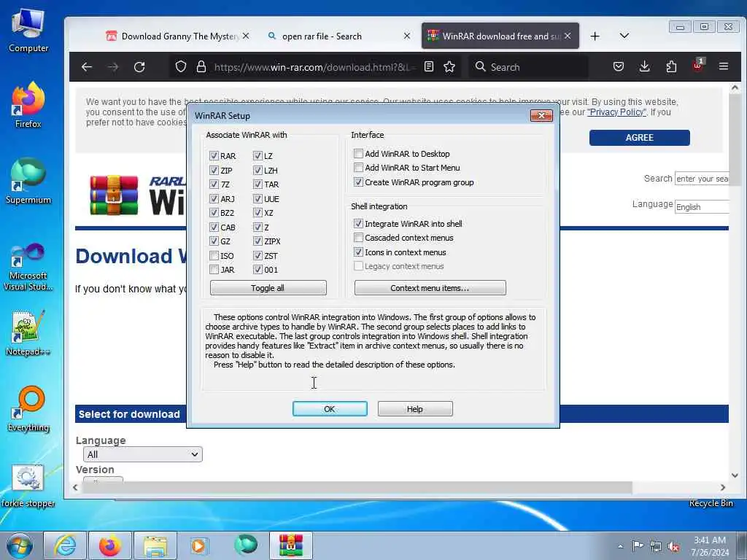Uncheck the 7Z association checkbox

pos(214,184)
